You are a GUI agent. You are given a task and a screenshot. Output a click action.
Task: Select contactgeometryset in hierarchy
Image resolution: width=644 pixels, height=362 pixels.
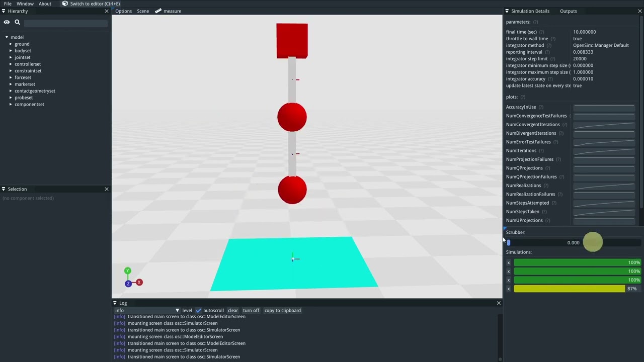35,91
